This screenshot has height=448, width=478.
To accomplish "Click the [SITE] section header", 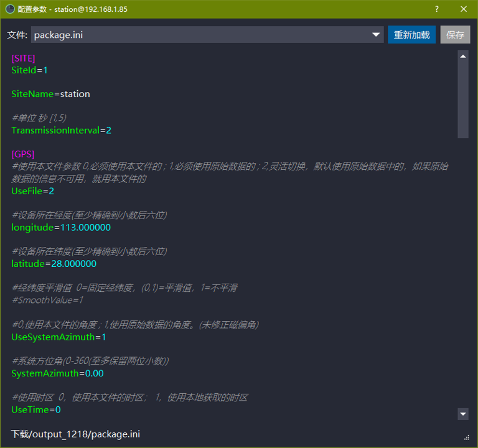I will coord(23,58).
